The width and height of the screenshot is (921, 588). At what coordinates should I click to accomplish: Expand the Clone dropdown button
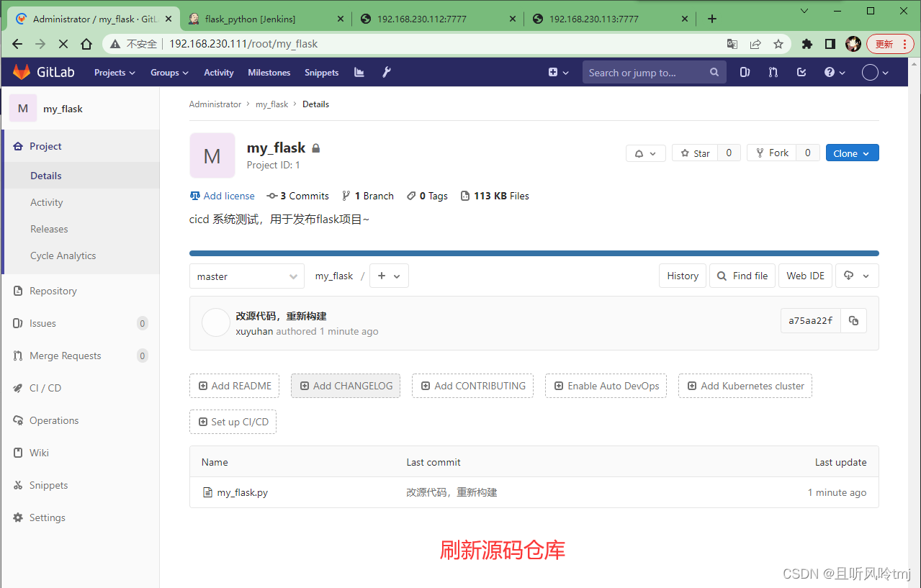tap(853, 153)
